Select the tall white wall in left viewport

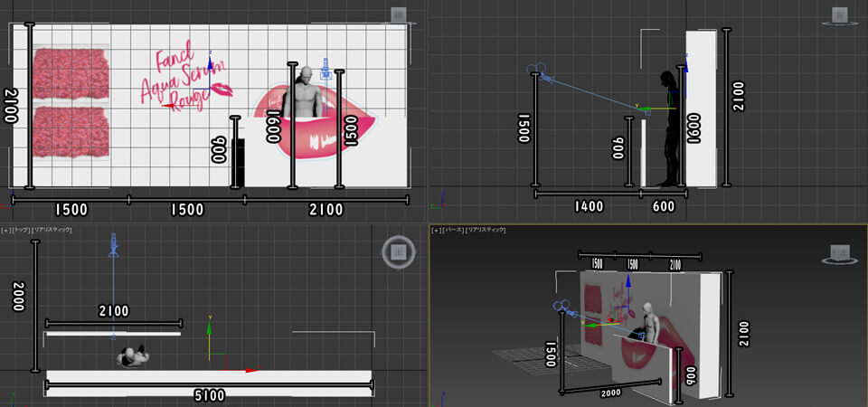coord(700,108)
